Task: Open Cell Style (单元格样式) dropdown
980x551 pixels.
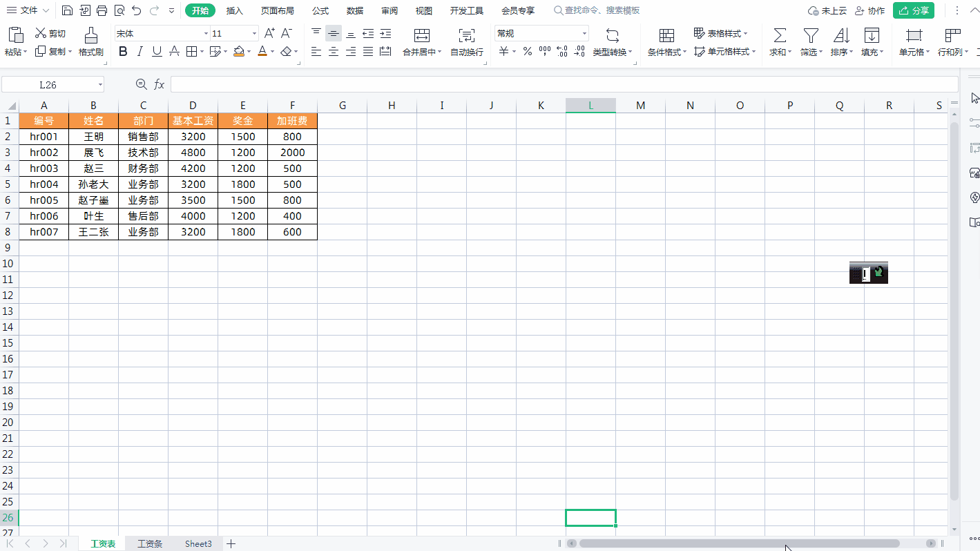Action: click(x=725, y=51)
